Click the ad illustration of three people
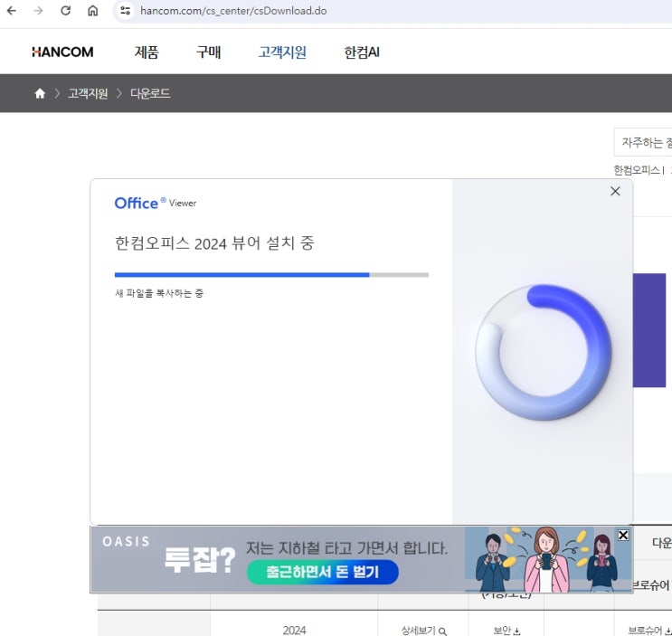The height and width of the screenshot is (636, 672). [548, 559]
